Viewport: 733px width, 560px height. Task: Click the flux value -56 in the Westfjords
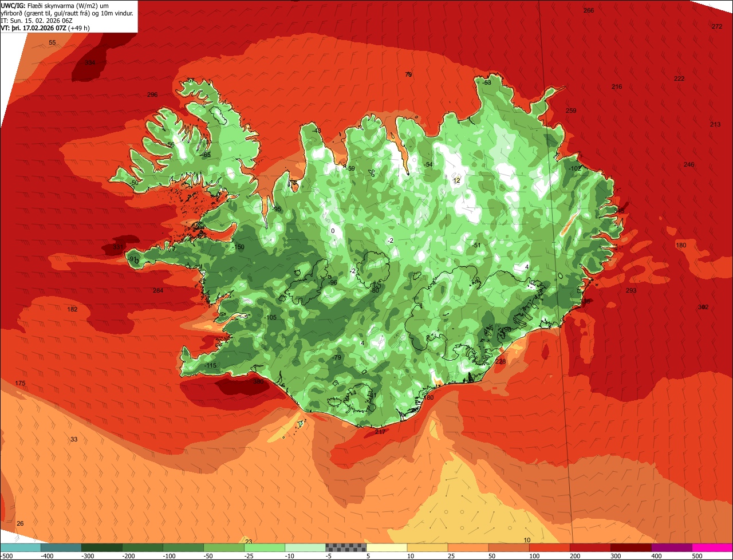point(170,144)
